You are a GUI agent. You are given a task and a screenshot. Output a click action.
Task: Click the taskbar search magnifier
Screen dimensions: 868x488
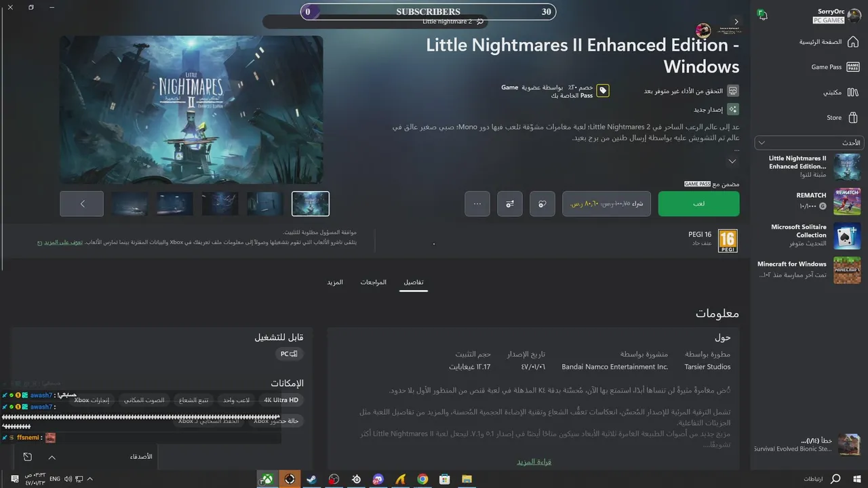pyautogui.click(x=835, y=479)
